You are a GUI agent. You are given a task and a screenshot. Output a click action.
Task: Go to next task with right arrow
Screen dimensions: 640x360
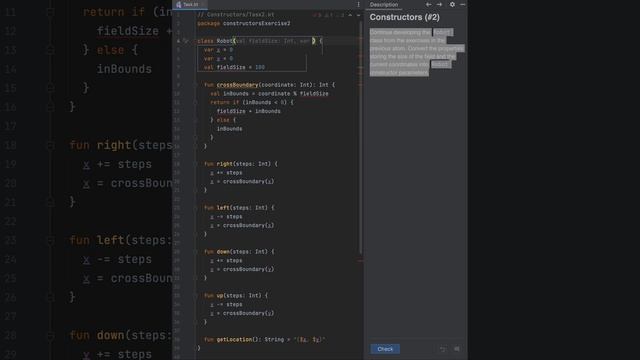point(439,4)
